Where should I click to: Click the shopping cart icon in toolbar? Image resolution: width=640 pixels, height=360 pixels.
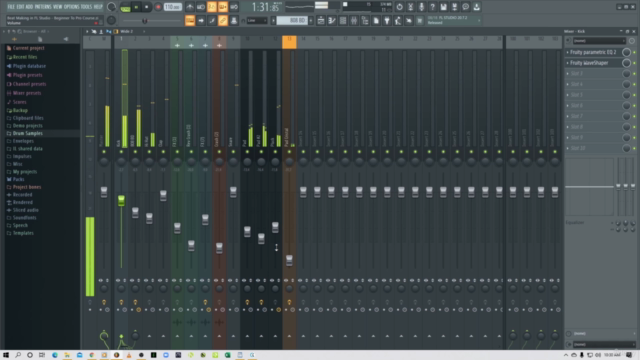pyautogui.click(x=420, y=20)
